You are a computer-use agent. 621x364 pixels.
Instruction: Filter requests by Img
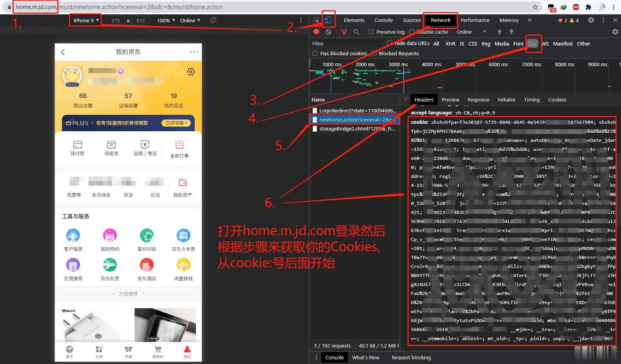click(x=486, y=44)
